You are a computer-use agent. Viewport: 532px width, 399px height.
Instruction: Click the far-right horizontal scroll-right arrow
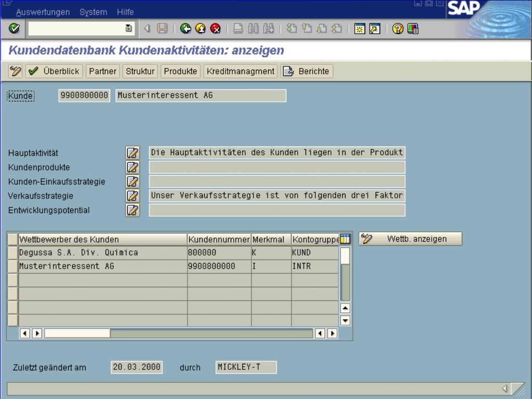tap(332, 333)
